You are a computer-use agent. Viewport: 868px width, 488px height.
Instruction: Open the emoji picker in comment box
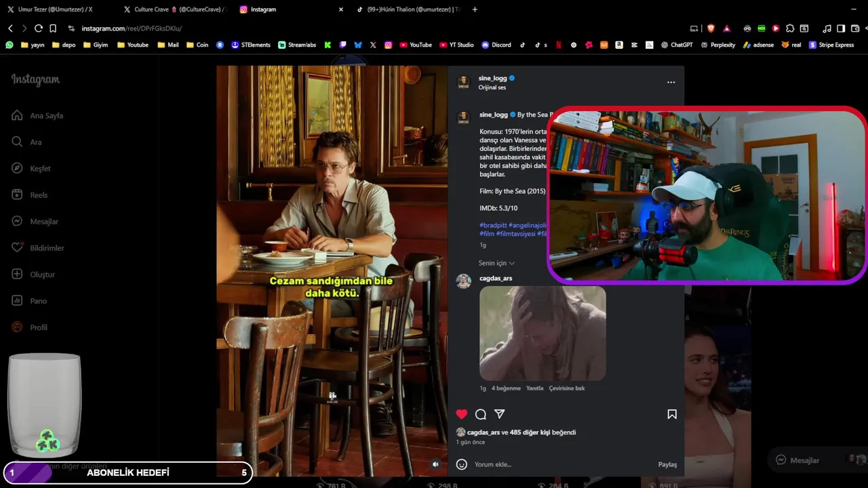[x=462, y=464]
